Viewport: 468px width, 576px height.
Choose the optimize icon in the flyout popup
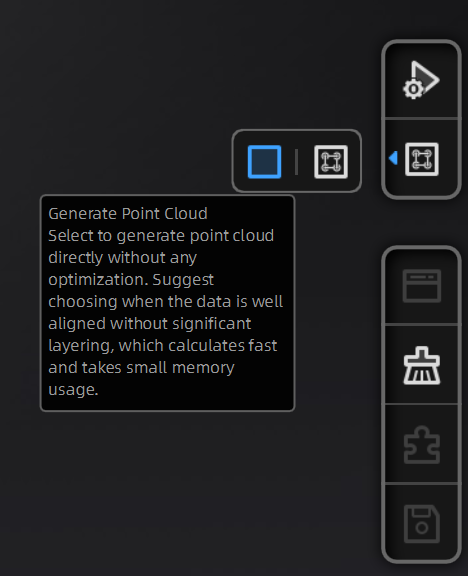pos(331,162)
